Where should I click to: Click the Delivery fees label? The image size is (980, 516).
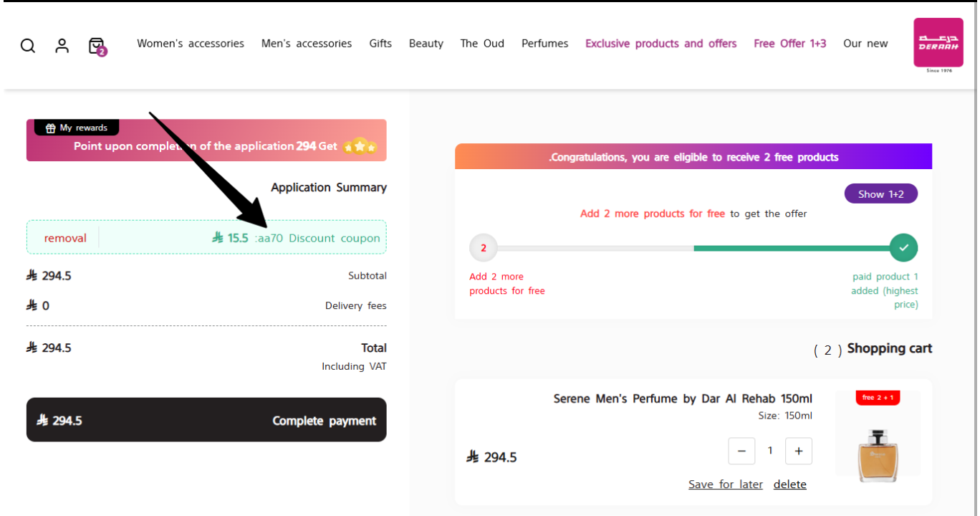pyautogui.click(x=356, y=306)
